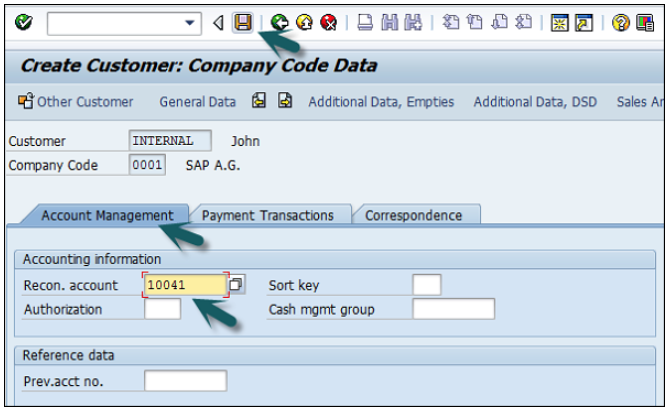Click into the Sort key field
This screenshot has width=671, height=412.
click(426, 286)
